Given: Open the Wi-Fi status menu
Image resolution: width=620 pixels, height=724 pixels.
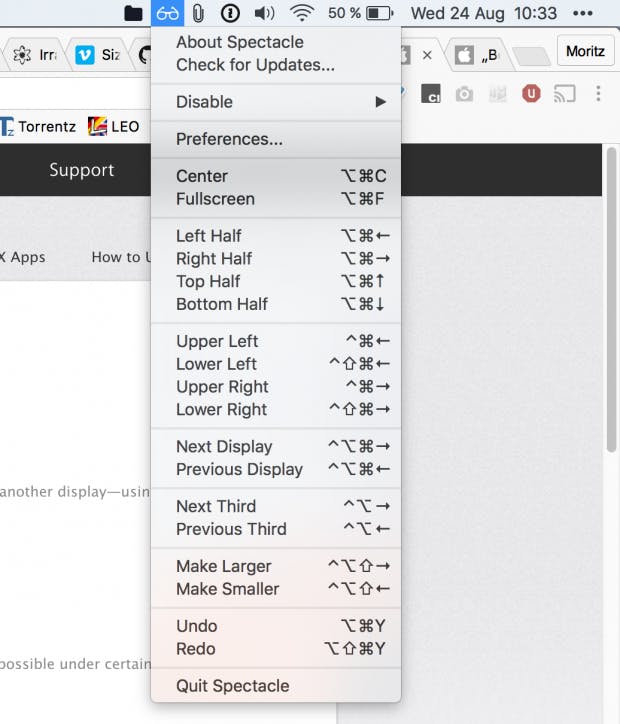Looking at the screenshot, I should tap(302, 13).
